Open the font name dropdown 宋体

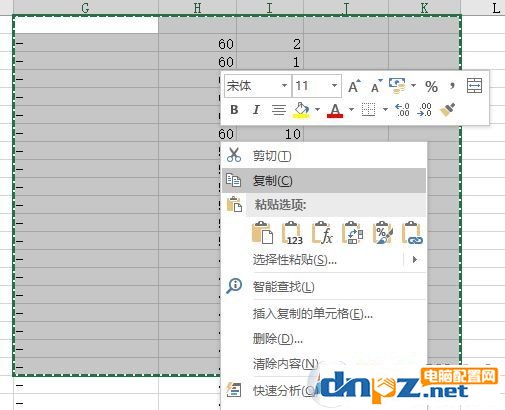click(x=284, y=86)
